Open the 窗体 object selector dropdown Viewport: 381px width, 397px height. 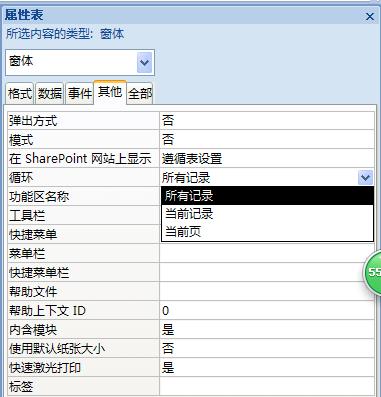(x=144, y=62)
